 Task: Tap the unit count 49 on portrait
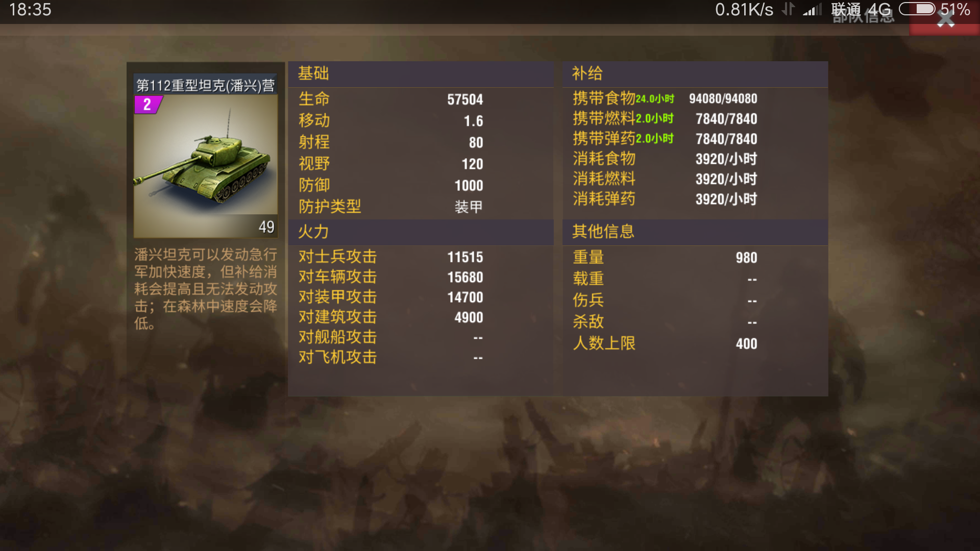266,227
